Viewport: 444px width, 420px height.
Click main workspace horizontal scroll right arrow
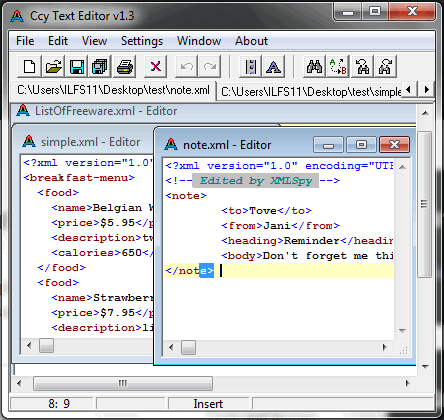point(407,383)
